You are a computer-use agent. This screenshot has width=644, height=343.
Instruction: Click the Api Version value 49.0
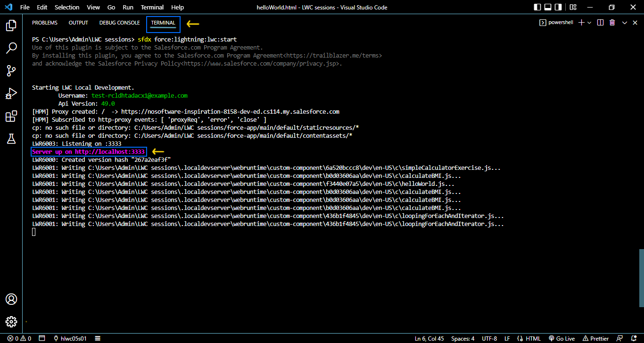click(108, 104)
